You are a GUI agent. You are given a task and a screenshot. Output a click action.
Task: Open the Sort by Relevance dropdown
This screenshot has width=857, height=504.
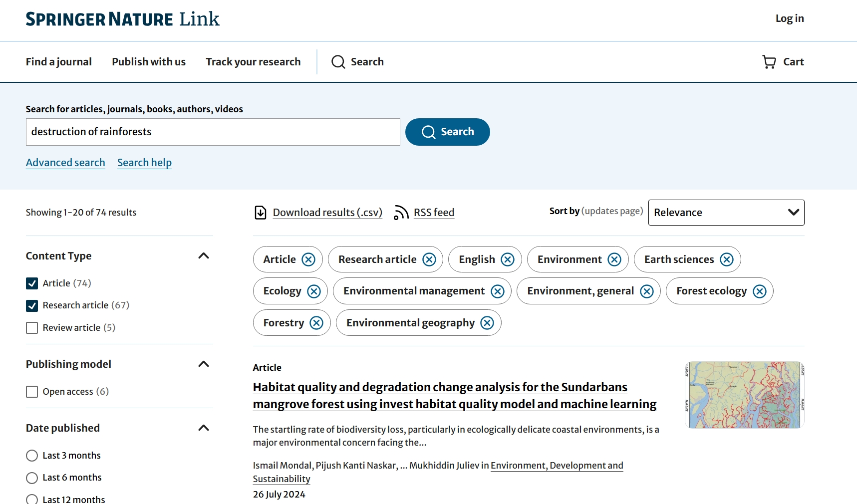click(726, 213)
